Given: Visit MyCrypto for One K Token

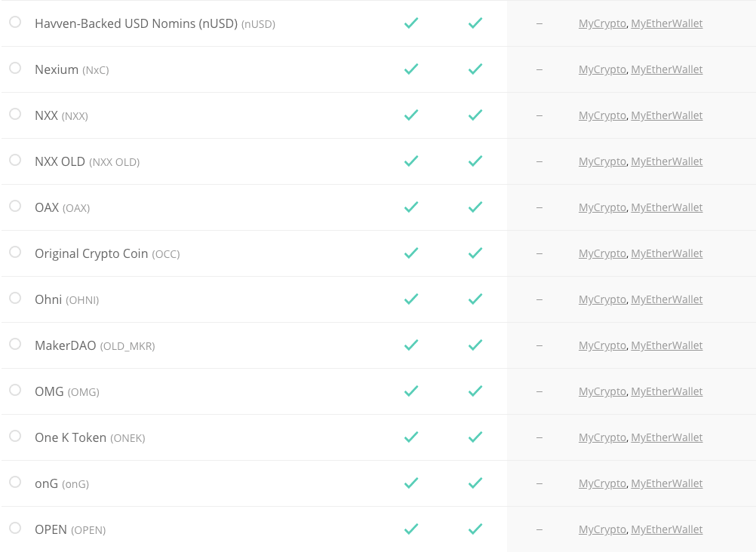Looking at the screenshot, I should [x=602, y=437].
